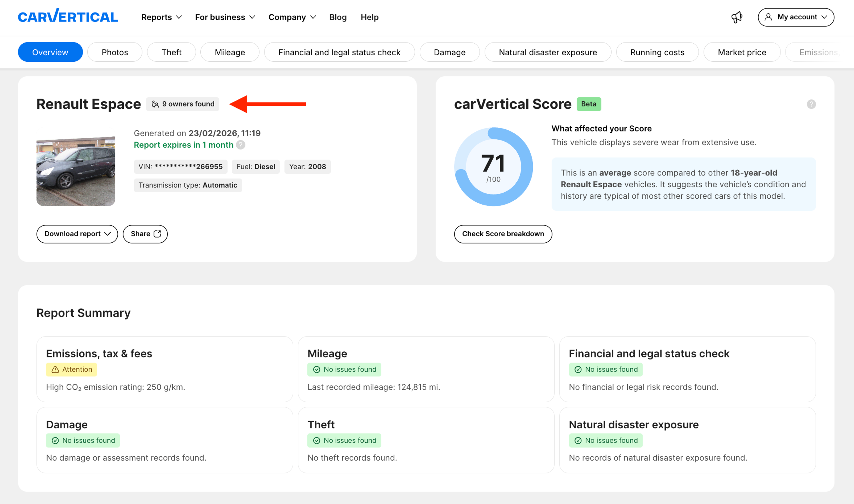This screenshot has height=504, width=854.
Task: Expand the Reports menu
Action: click(x=161, y=17)
